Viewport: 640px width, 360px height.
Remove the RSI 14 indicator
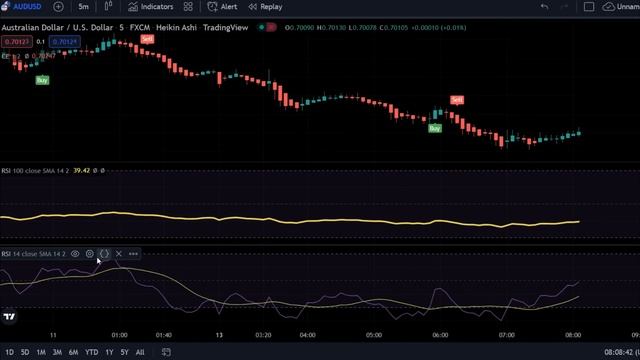point(119,254)
